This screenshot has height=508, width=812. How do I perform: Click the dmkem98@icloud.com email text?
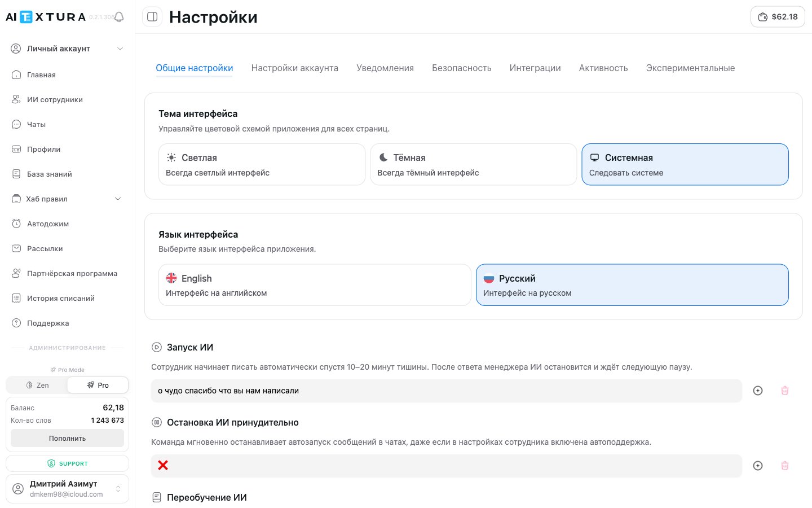[67, 494]
